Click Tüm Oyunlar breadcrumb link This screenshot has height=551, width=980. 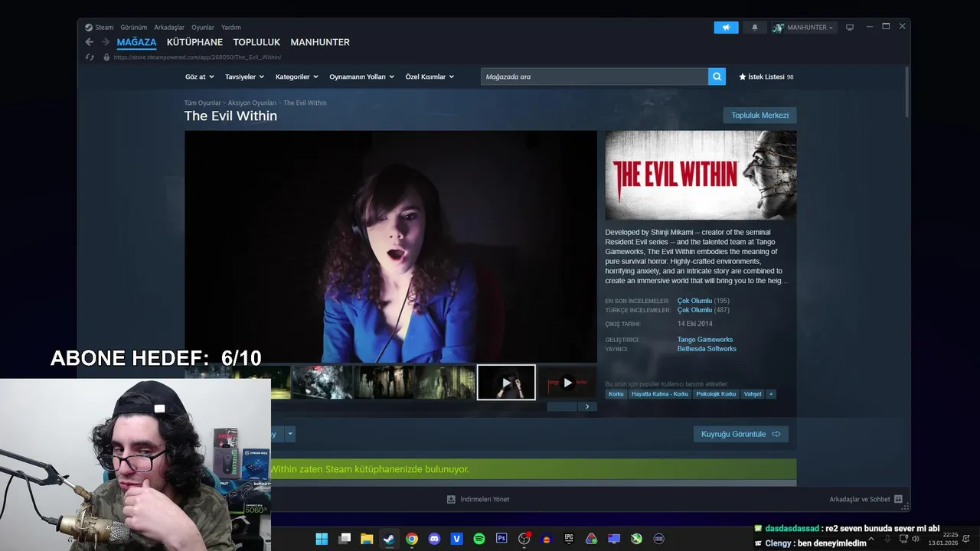202,103
